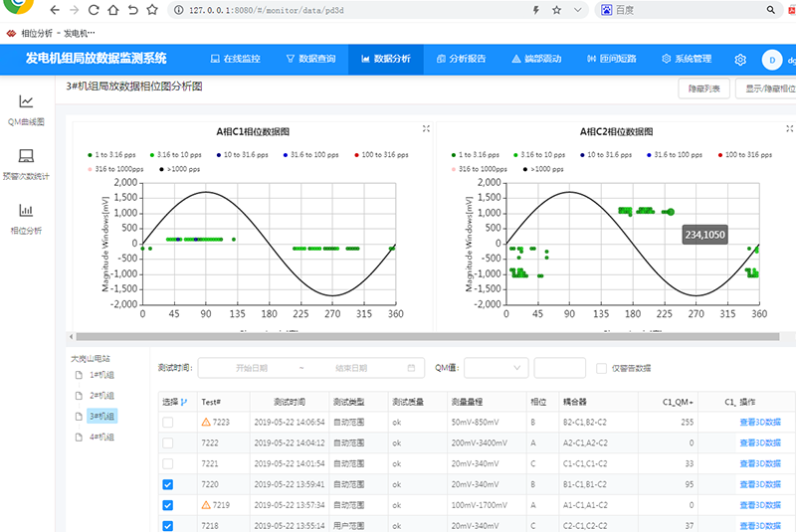Screen dimensions: 796x532
Task: Click the 隐藏列表 button
Action: (702, 89)
